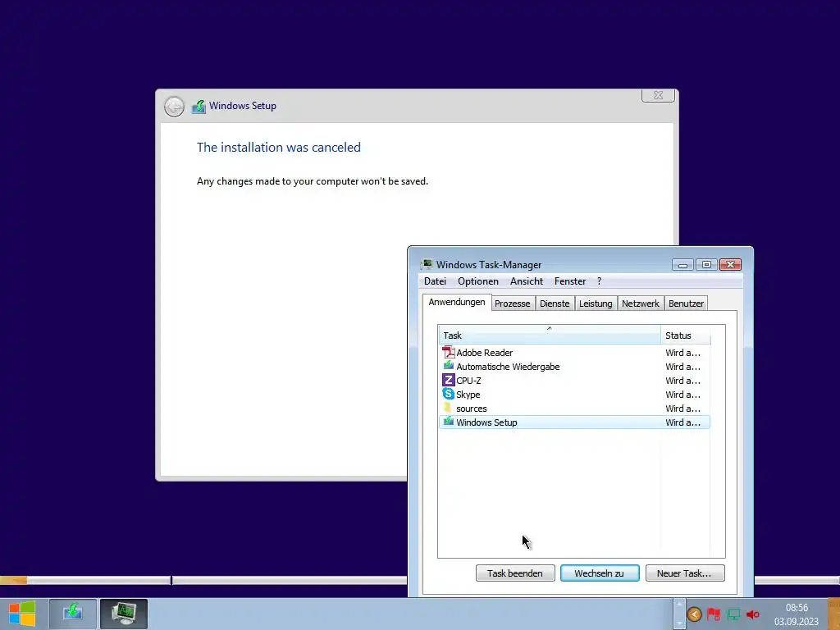
Task: Open Action Center flag tray icon
Action: click(714, 614)
